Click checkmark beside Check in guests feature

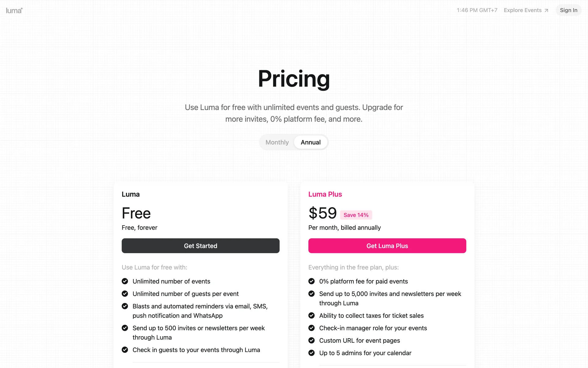pyautogui.click(x=125, y=350)
